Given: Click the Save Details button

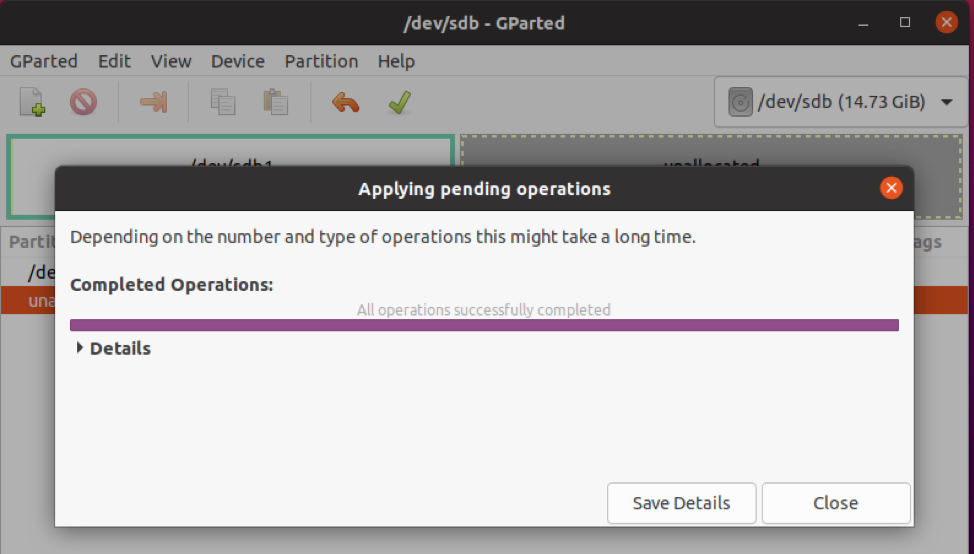Looking at the screenshot, I should 681,503.
